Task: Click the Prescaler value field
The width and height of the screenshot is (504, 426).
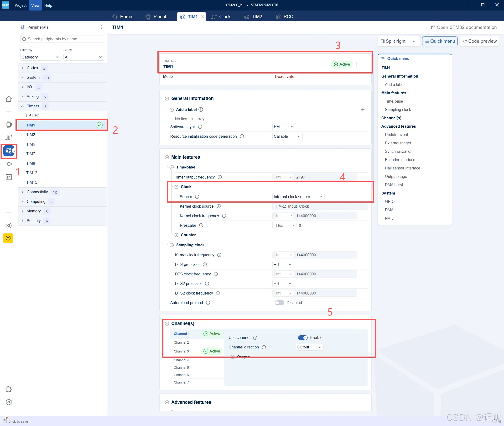Action: (326, 225)
